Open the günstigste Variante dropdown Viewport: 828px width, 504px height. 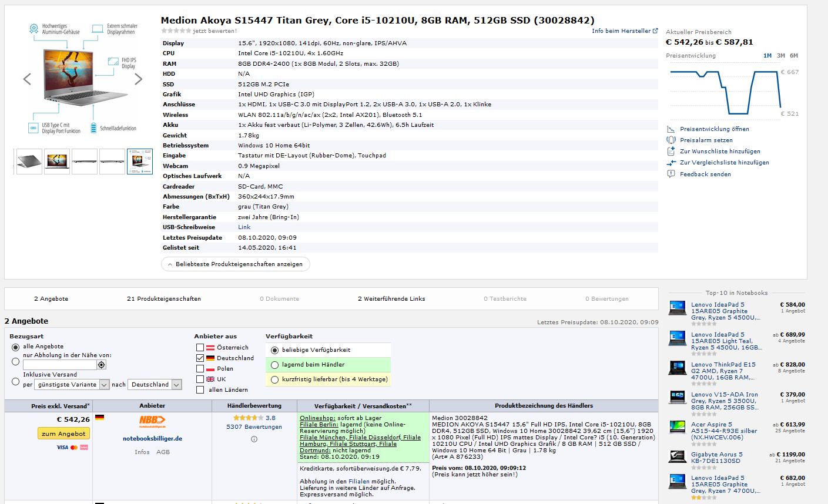[x=72, y=385]
